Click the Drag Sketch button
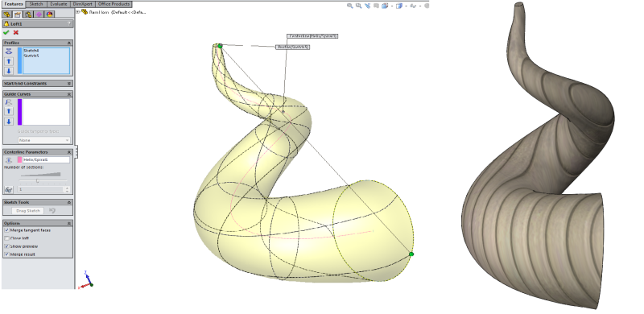 [28, 211]
